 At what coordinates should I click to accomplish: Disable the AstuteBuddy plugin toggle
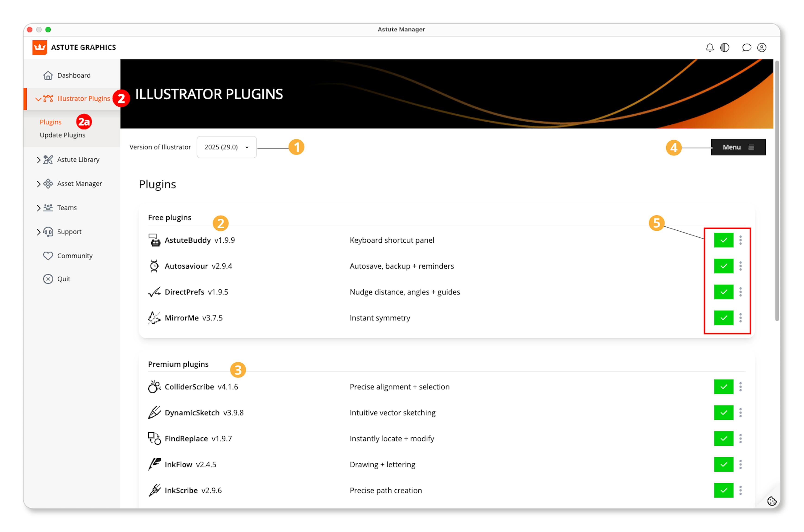pyautogui.click(x=723, y=240)
